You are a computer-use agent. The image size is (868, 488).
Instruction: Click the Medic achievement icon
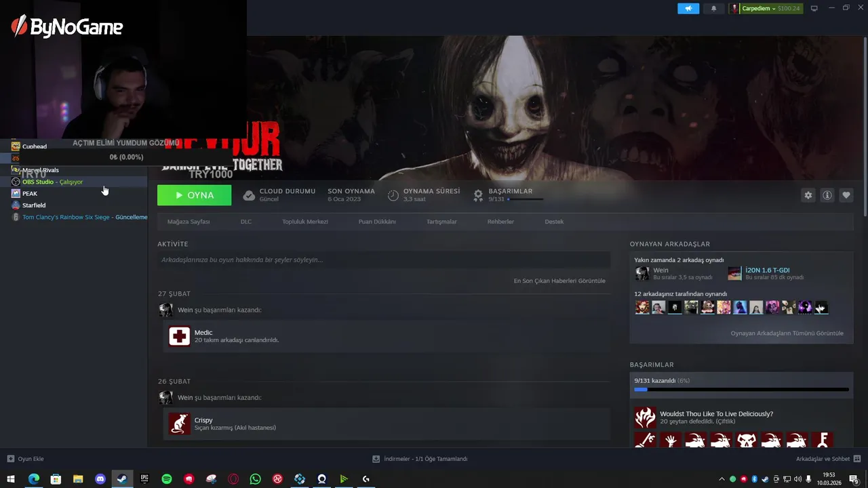point(180,336)
